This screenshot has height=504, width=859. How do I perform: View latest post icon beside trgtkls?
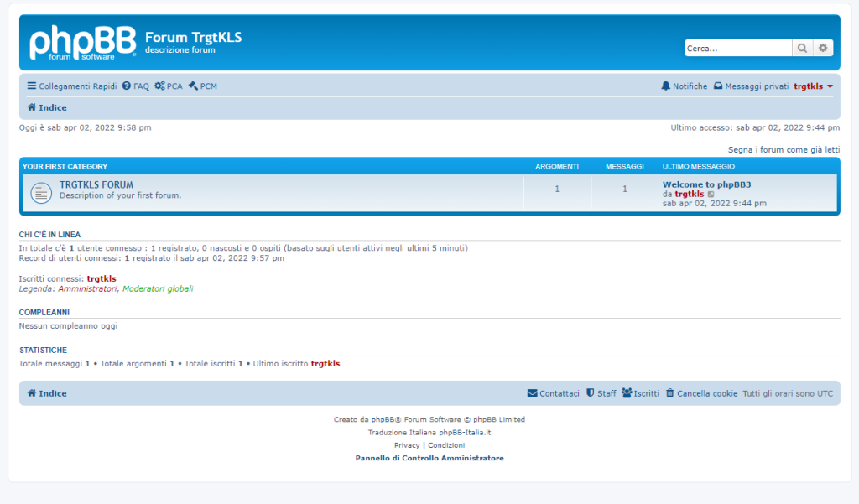(x=711, y=195)
